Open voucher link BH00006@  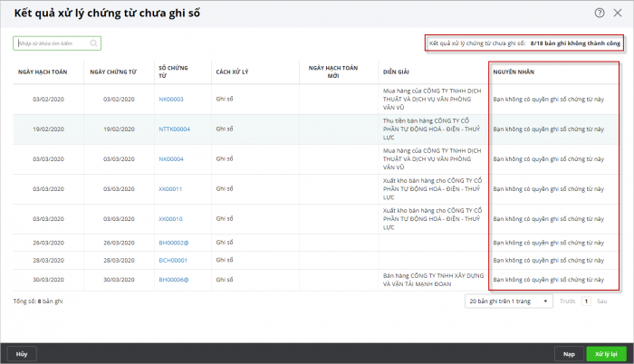click(x=174, y=280)
